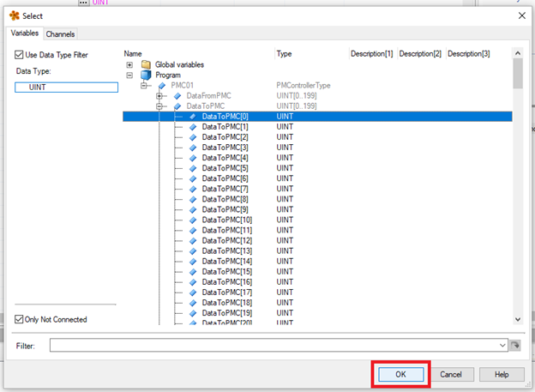
Task: Collapse the Program tree node
Action: coord(129,75)
